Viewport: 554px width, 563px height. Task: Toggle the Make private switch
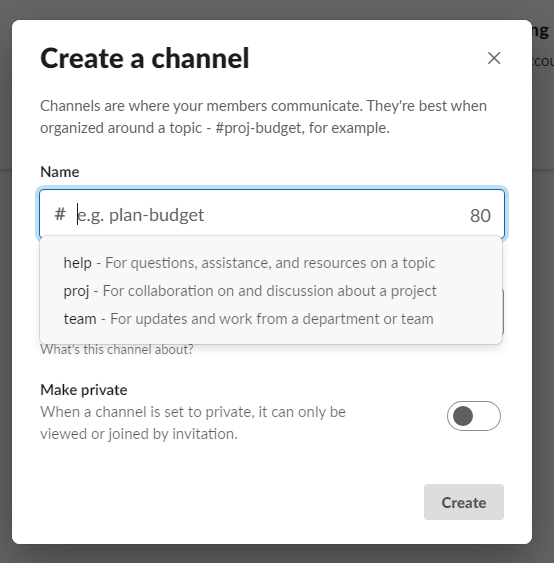[474, 416]
